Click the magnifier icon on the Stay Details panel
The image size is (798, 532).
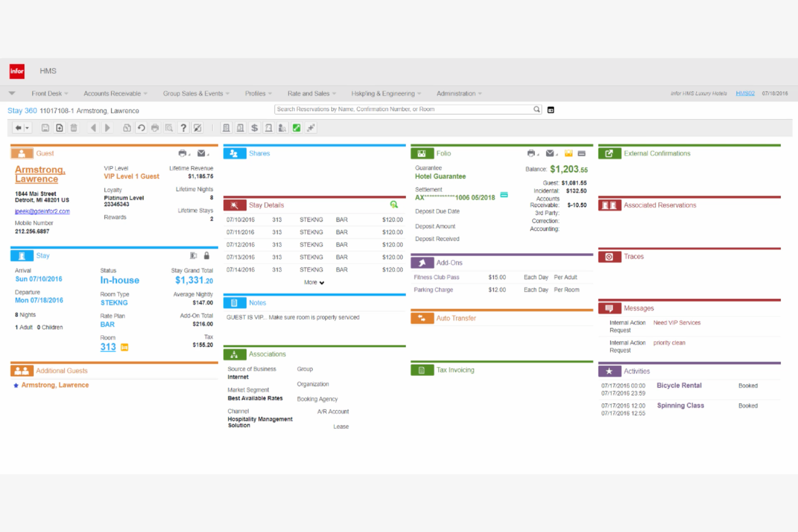(x=394, y=205)
